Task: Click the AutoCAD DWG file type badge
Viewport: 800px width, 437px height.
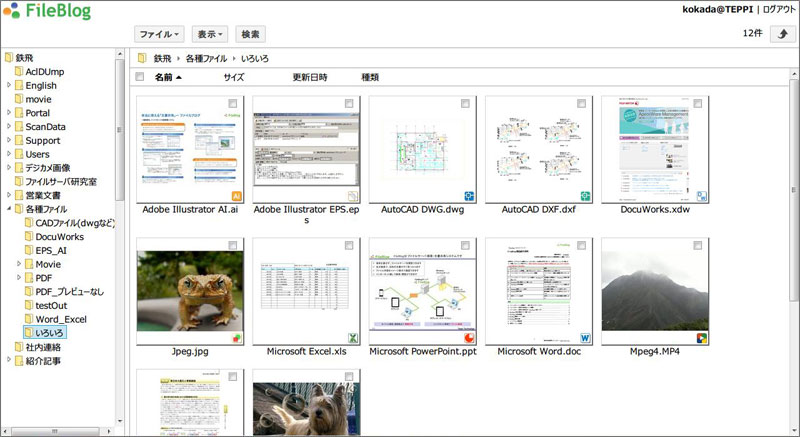Action: coord(469,196)
